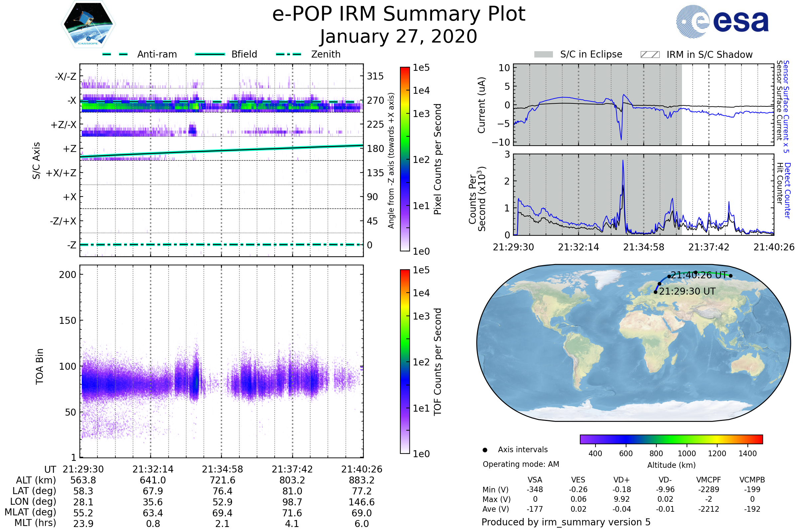Click the Axis intervals black dot marker
Screen dimensions: 798x532
[485, 450]
